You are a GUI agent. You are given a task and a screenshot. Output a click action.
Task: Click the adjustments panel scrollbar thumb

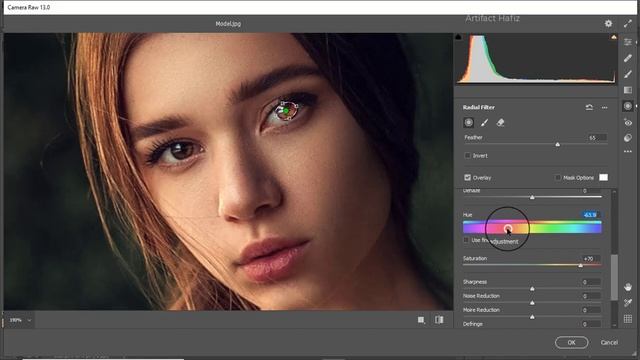[x=614, y=278]
